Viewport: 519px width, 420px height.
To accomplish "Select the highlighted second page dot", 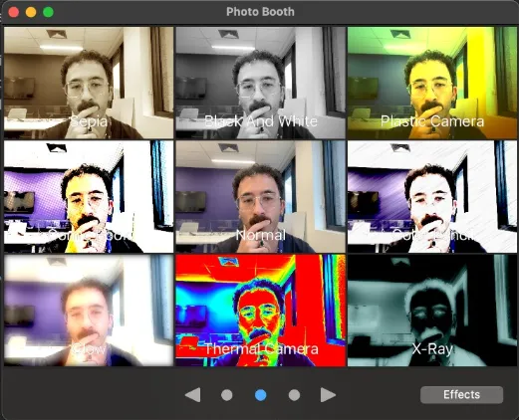I will click(261, 395).
